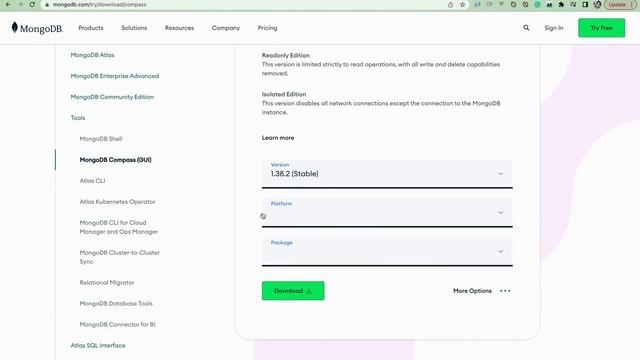
Task: Click the browser address bar URL
Action: [x=100, y=4]
